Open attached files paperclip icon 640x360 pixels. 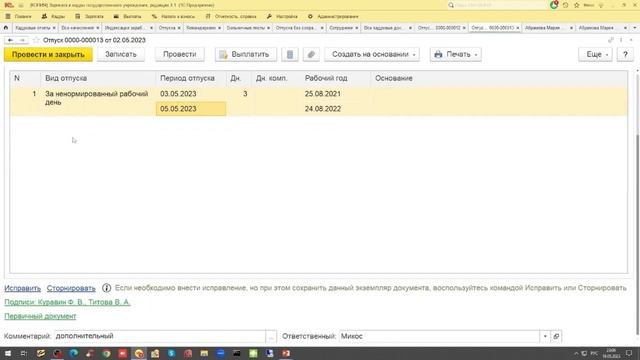tap(311, 54)
